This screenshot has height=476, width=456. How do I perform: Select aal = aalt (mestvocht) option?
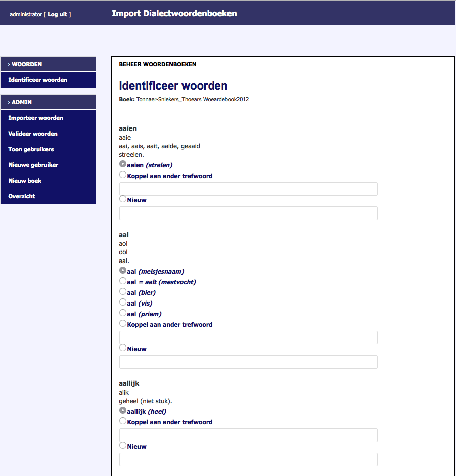pos(123,281)
